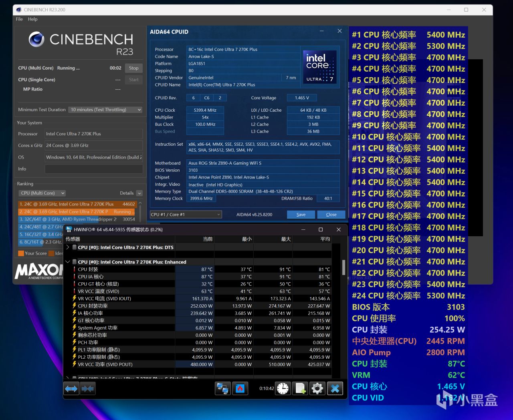Click ranking list scroll-up arrow

140,203
